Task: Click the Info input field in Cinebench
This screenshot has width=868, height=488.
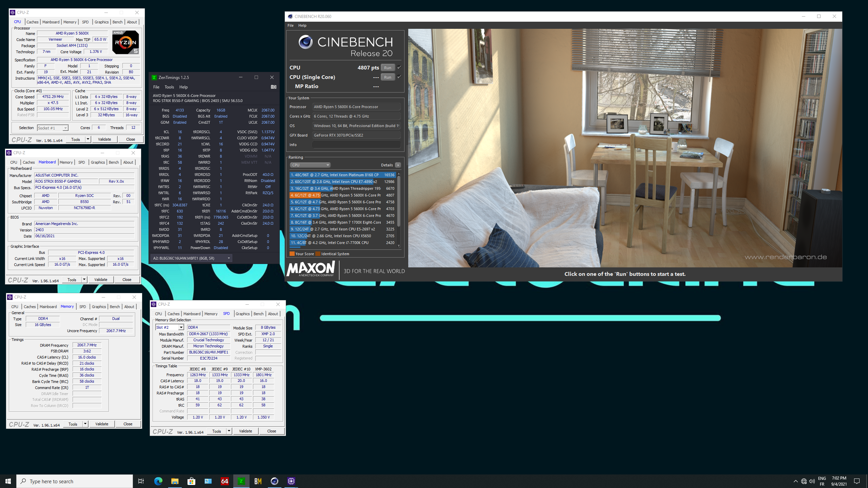Action: (356, 145)
